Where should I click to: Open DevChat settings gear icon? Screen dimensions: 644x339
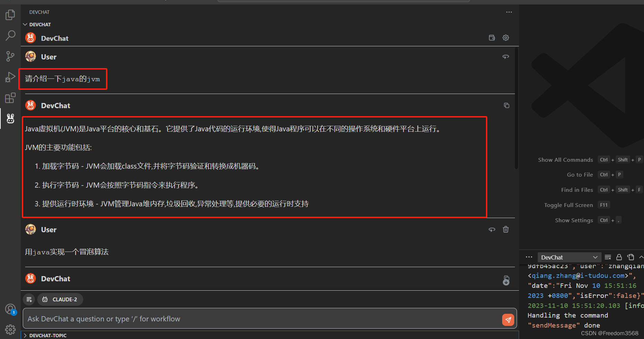click(506, 38)
